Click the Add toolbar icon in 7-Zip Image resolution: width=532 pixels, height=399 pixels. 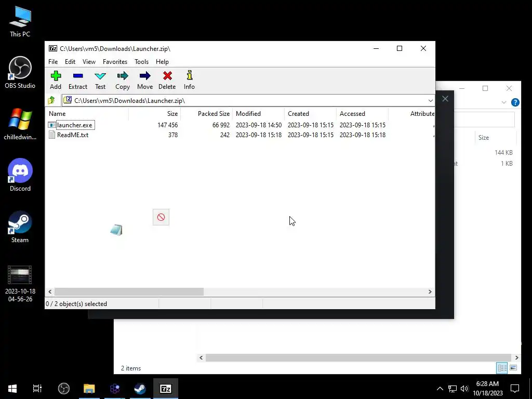pyautogui.click(x=56, y=80)
